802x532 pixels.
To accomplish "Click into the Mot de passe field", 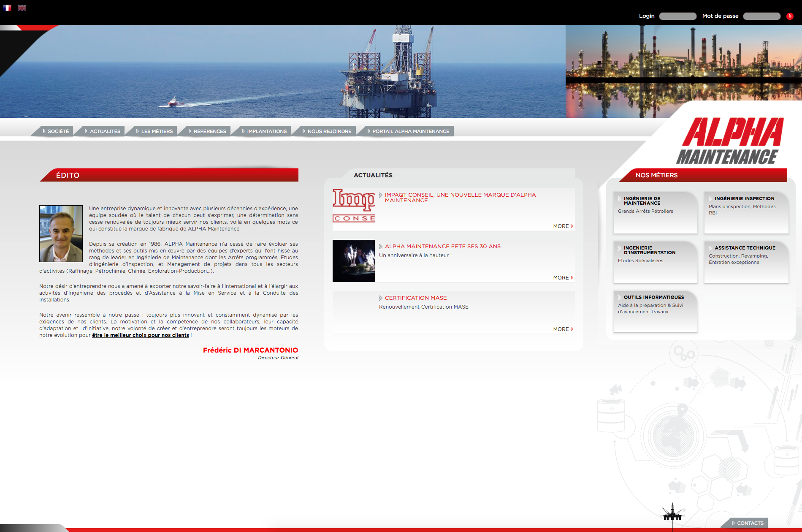I will [761, 16].
